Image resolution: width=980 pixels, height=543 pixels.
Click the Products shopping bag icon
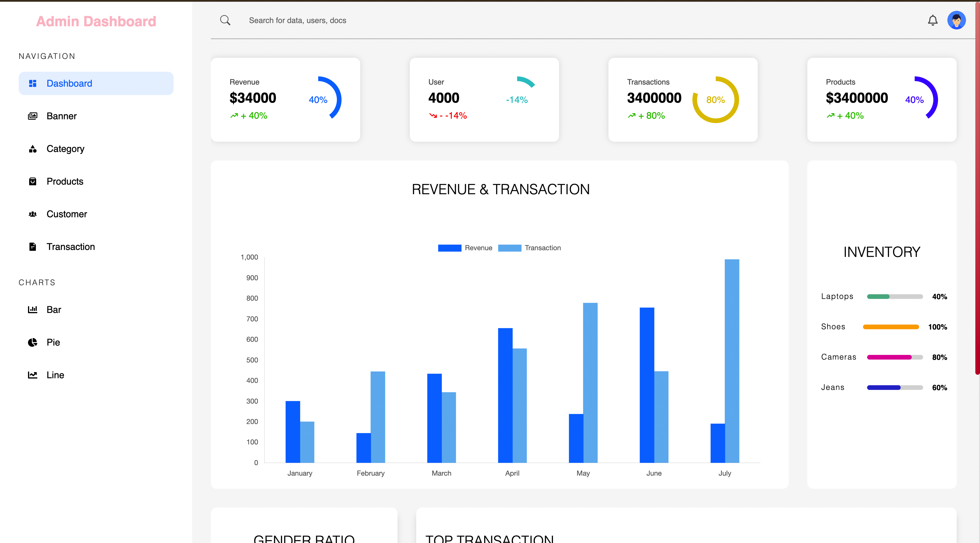click(x=33, y=181)
